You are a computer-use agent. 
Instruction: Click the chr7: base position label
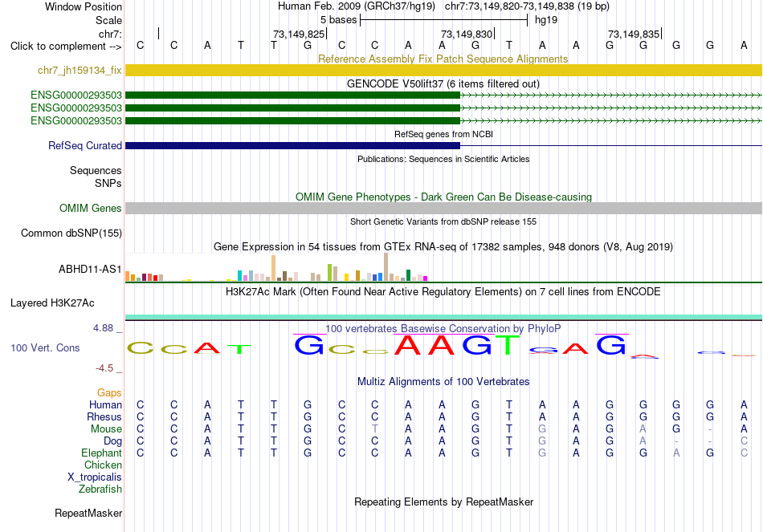[110, 34]
